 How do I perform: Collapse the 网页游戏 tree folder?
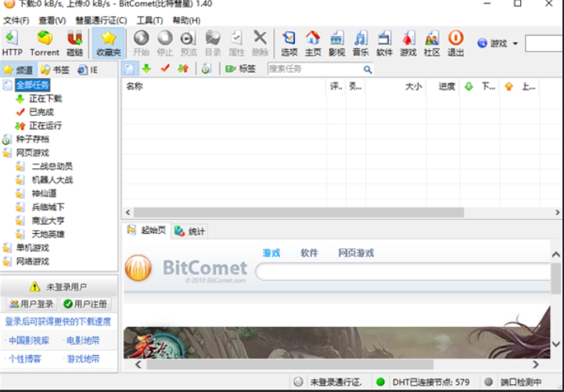32,153
